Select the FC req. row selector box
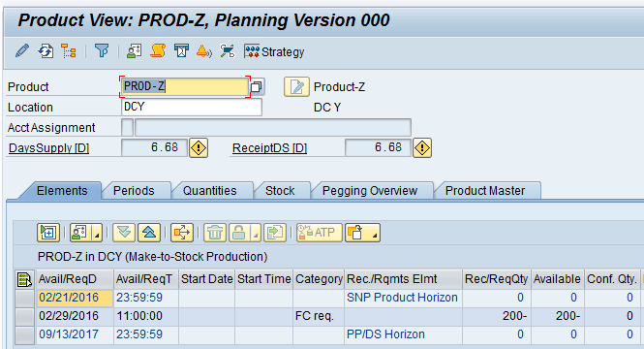 point(24,316)
